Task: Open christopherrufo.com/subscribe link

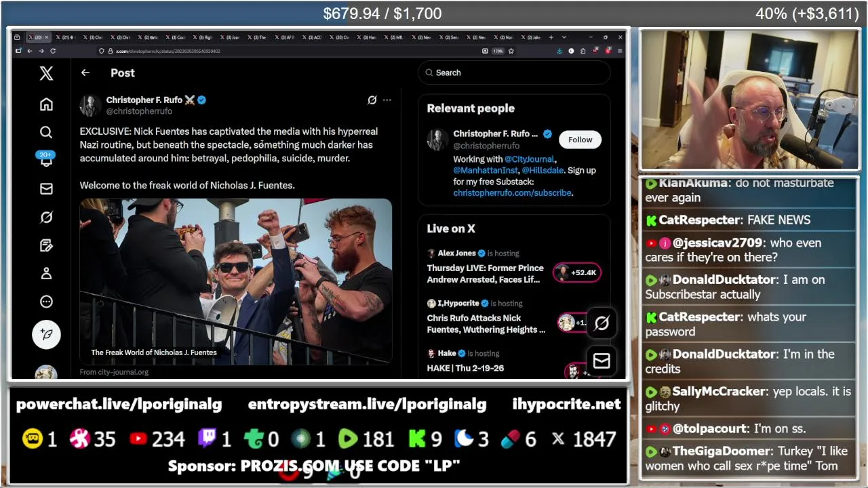Action: point(512,193)
